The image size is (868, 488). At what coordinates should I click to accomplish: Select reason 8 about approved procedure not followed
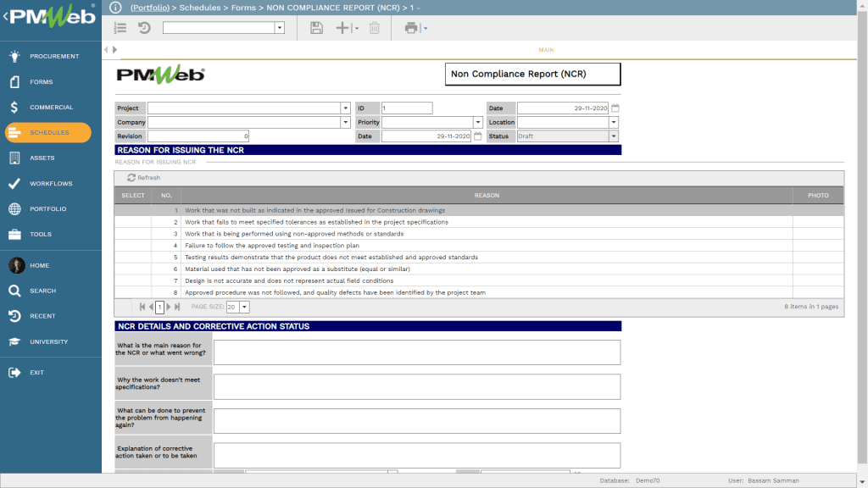pyautogui.click(x=479, y=292)
